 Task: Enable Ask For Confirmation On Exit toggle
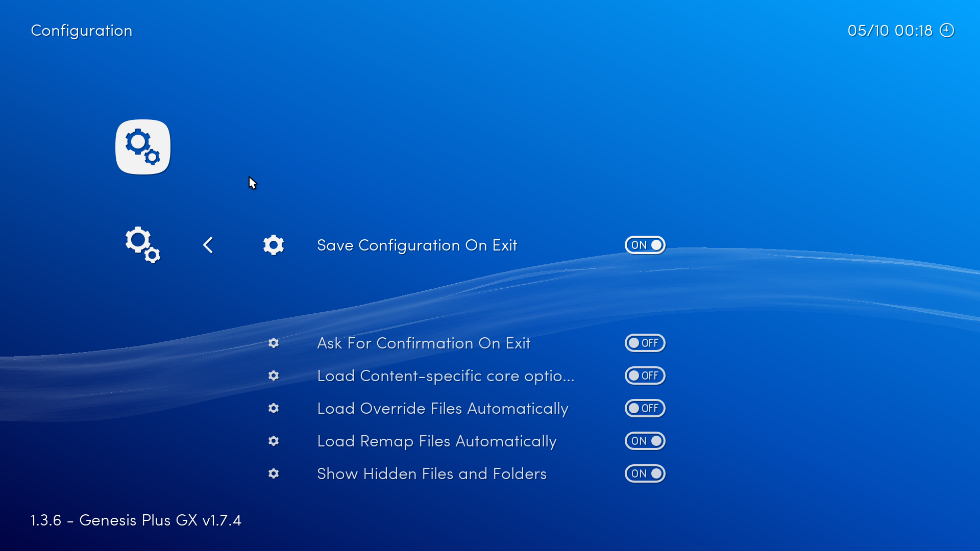point(645,343)
